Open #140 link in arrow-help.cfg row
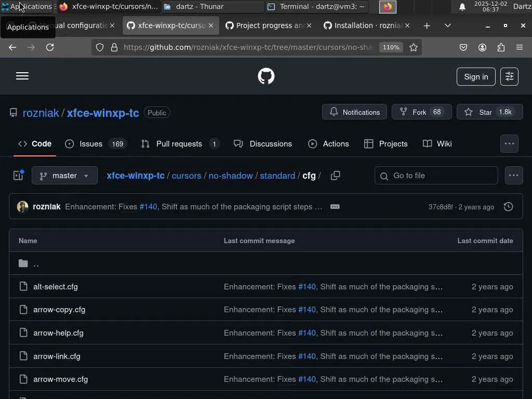 [x=307, y=333]
